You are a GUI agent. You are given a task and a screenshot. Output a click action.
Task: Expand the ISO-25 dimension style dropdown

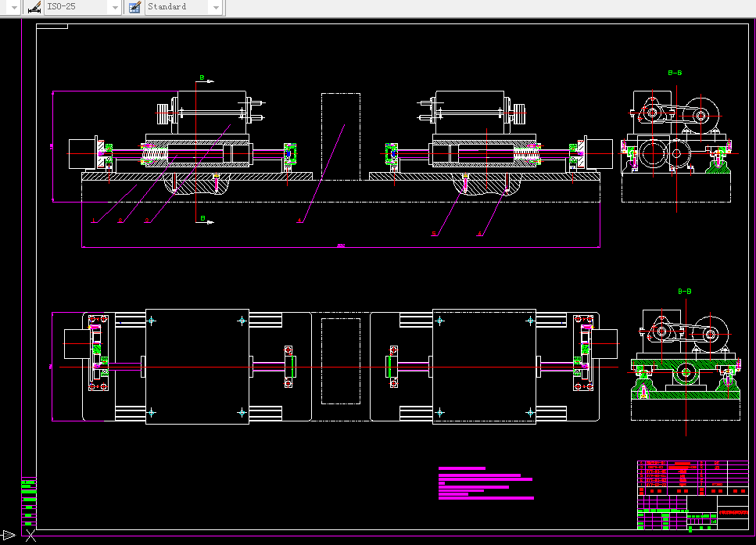pyautogui.click(x=115, y=7)
